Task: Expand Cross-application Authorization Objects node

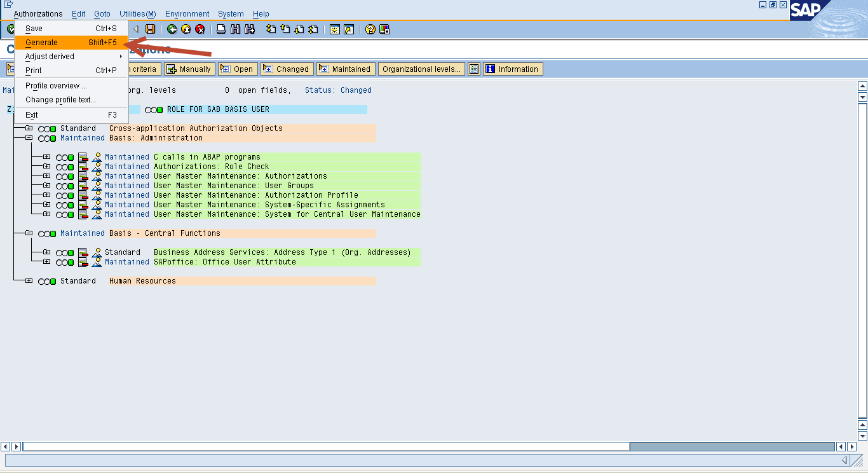Action: click(x=29, y=128)
